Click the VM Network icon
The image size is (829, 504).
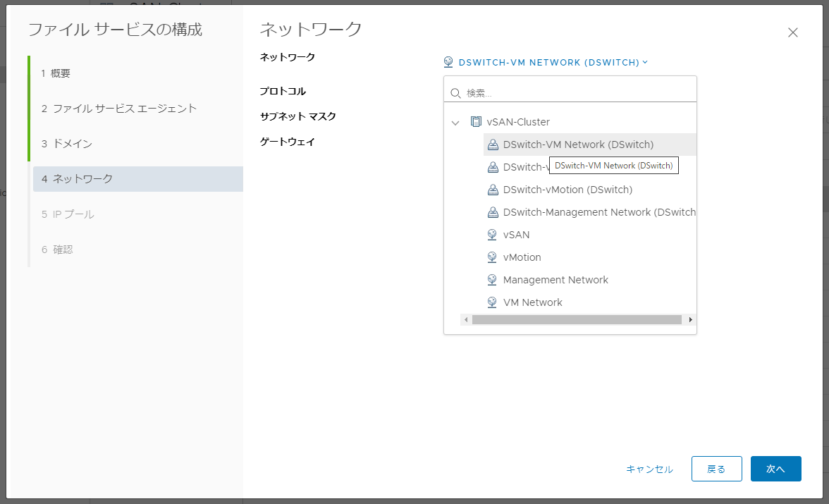(x=492, y=302)
